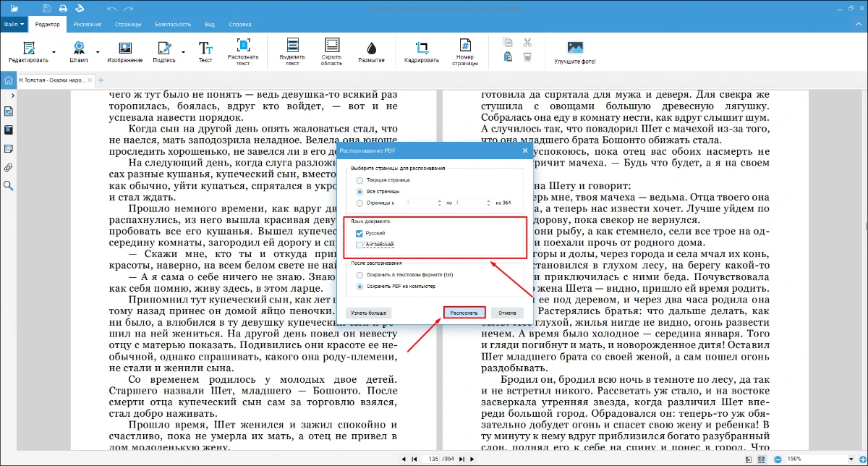Click the undo arrow icon
This screenshot has width=868, height=466.
111,8
